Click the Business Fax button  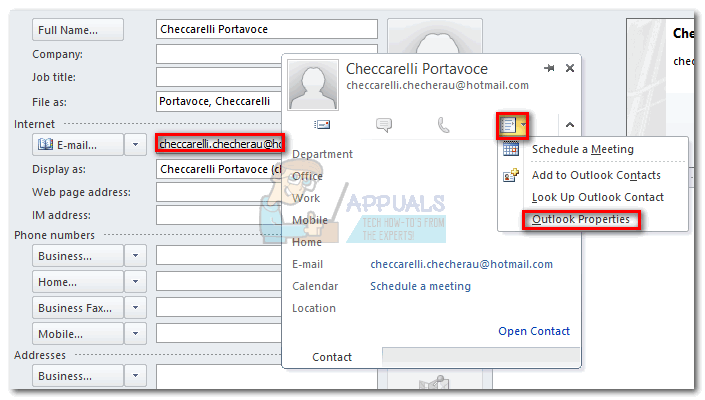click(78, 308)
